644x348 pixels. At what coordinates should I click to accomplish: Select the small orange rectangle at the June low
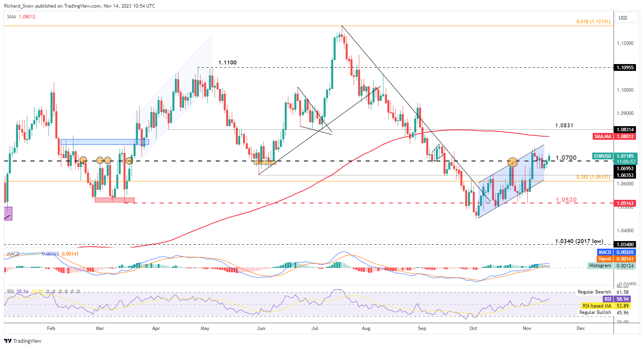click(265, 163)
